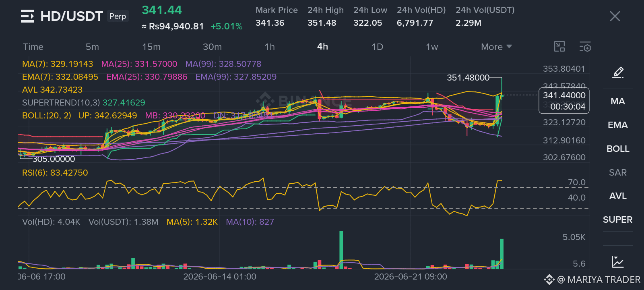Click the 351.48000 high price marker
This screenshot has height=290, width=644.
tap(468, 78)
